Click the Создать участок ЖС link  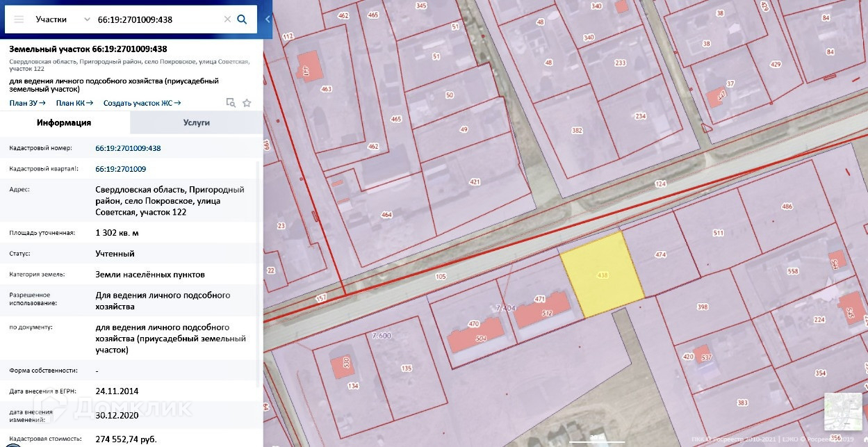tap(142, 103)
